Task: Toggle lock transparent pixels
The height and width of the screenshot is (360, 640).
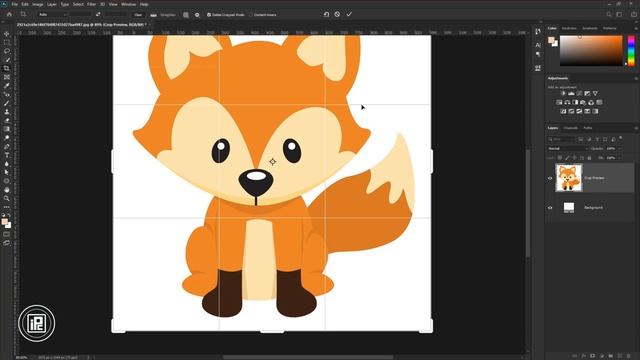Action: (x=560, y=158)
